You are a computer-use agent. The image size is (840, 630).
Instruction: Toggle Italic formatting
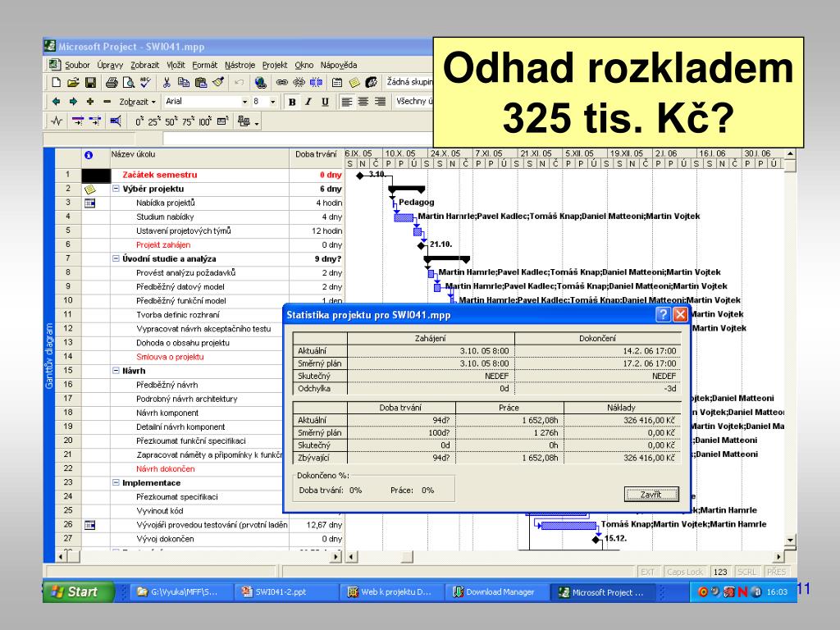click(x=308, y=102)
